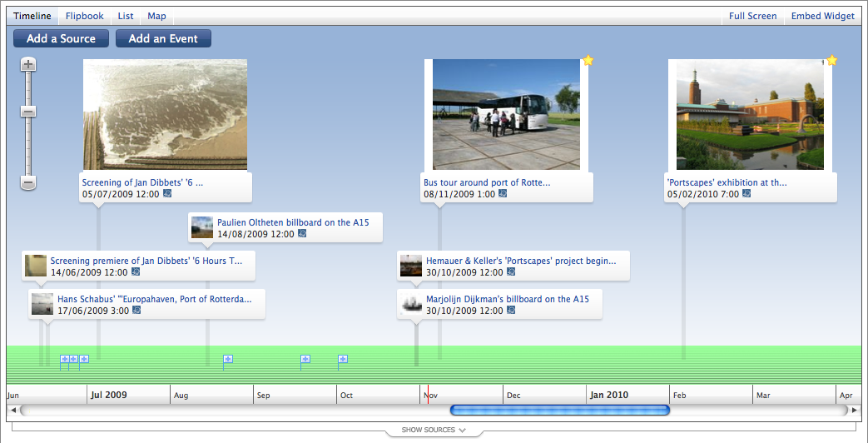Expand the Show Sources panel
Viewport: 868px width, 443px height.
434,430
